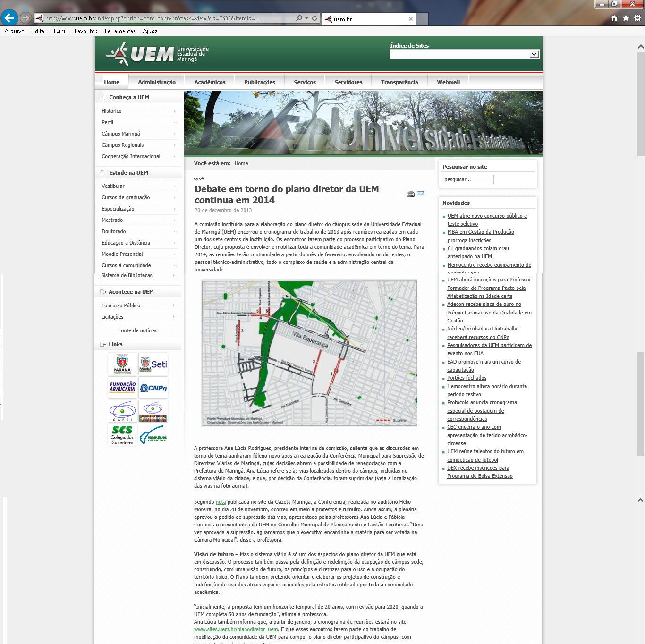Image resolution: width=645 pixels, height=644 pixels.
Task: Click the campus map image in article
Action: [x=309, y=353]
